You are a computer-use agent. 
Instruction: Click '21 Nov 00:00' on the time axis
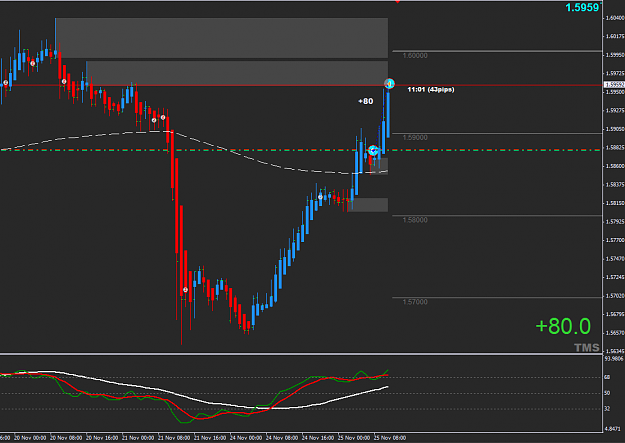pos(138,438)
